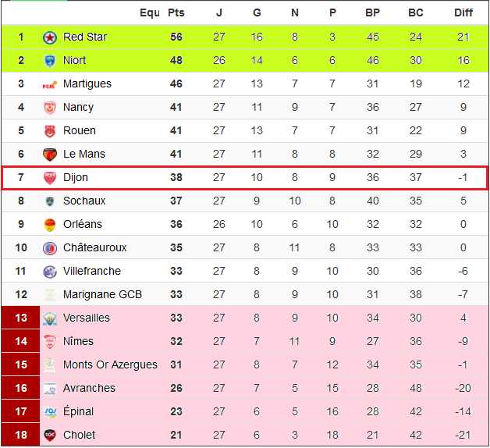Click the rank 13 relegation-zone cell
490x448 pixels.
click(21, 318)
